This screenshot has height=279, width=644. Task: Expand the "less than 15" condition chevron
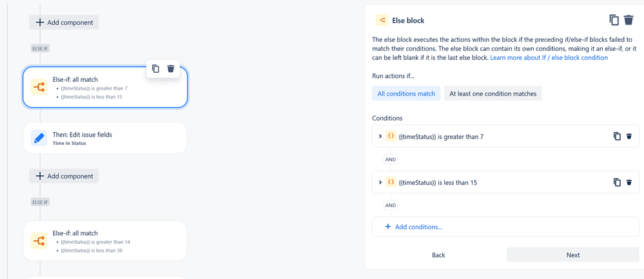tap(380, 182)
